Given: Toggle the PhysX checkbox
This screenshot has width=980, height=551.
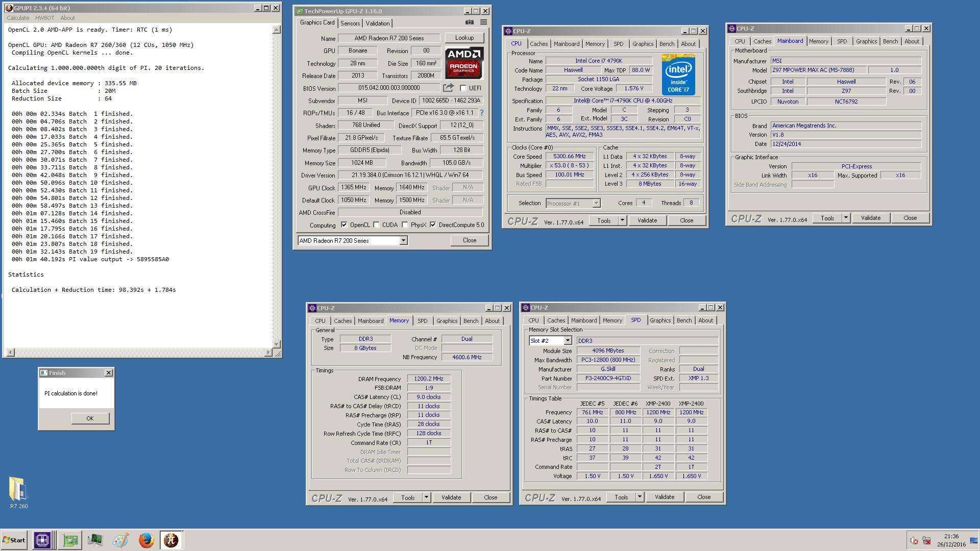Looking at the screenshot, I should [x=405, y=225].
